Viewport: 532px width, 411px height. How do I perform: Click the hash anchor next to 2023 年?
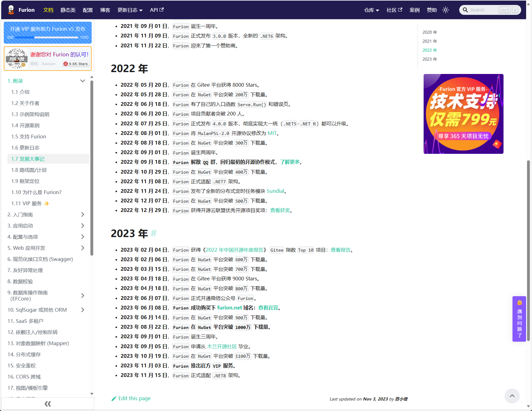pos(154,233)
